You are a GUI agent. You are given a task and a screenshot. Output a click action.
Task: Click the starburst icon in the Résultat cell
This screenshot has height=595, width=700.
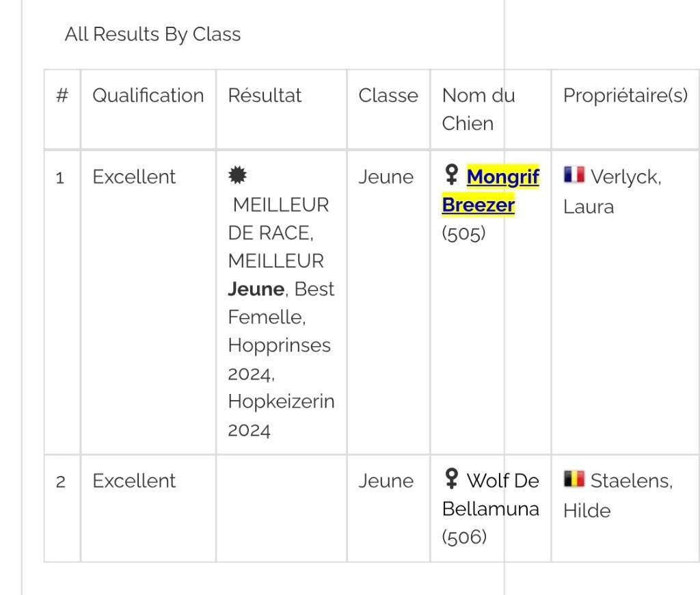237,176
